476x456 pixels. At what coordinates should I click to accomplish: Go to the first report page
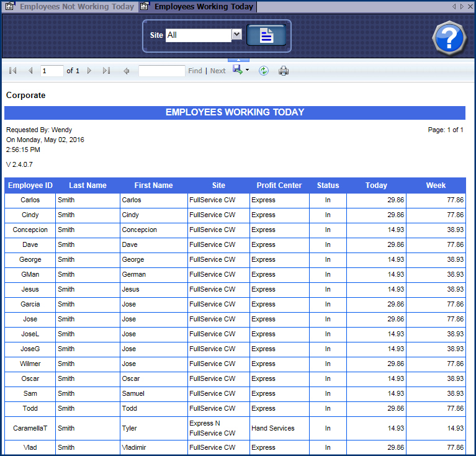pyautogui.click(x=13, y=71)
